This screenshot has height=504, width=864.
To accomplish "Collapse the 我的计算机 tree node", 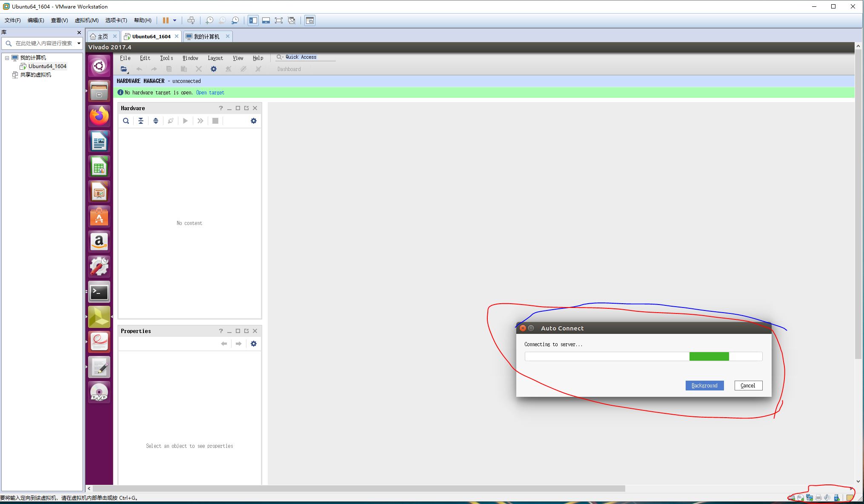I will 7,58.
